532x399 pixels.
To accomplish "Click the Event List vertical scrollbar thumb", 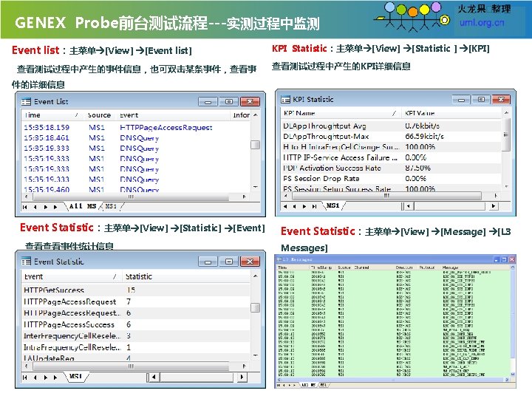I will [255, 145].
